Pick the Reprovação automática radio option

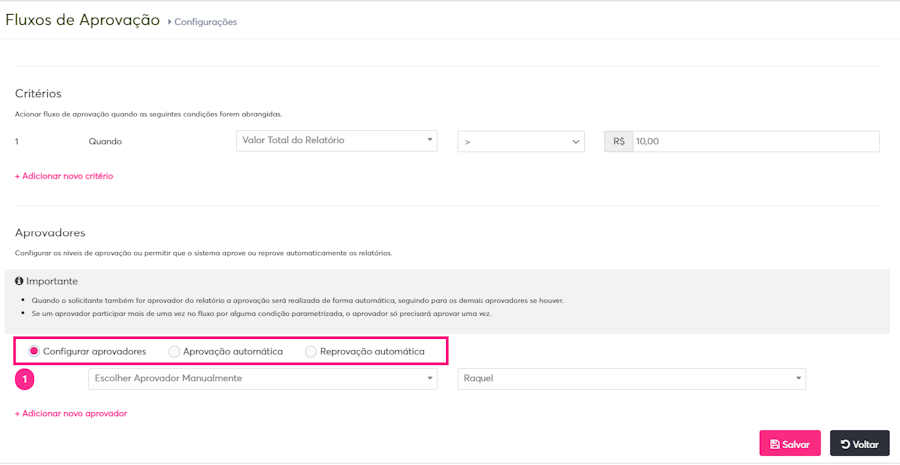tap(311, 351)
